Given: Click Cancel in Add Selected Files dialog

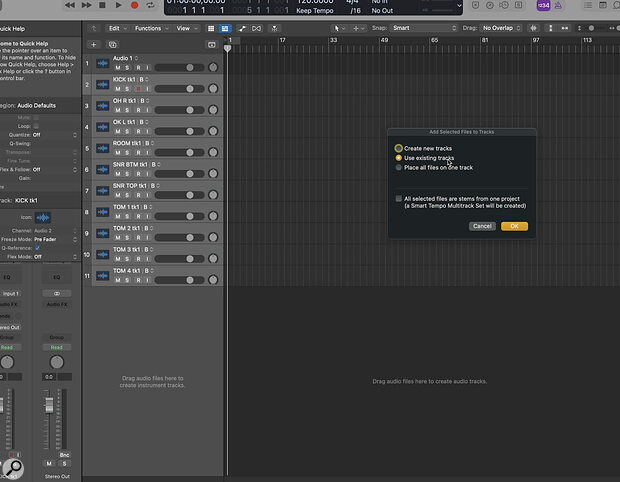Looking at the screenshot, I should (x=482, y=226).
